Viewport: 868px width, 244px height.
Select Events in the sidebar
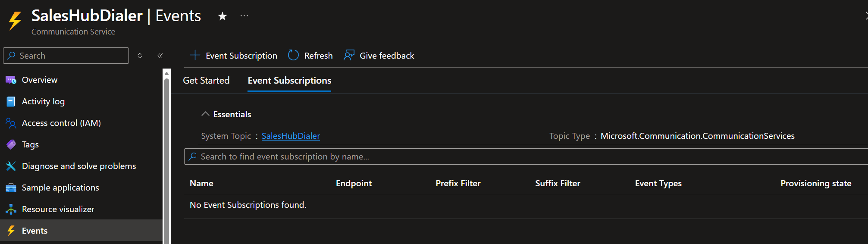81,231
